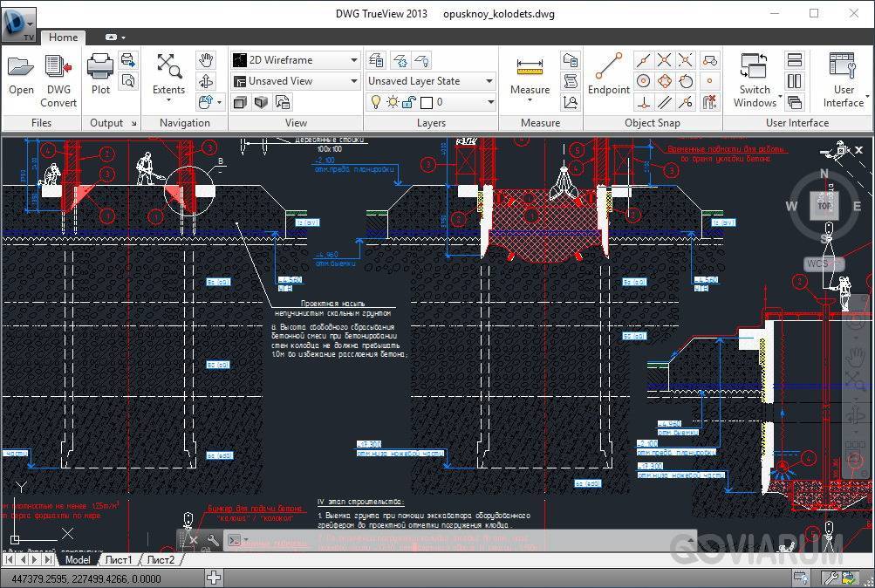875x588 pixels.
Task: Expand the 2D Wireframe visual style dropdown
Action: (x=354, y=60)
